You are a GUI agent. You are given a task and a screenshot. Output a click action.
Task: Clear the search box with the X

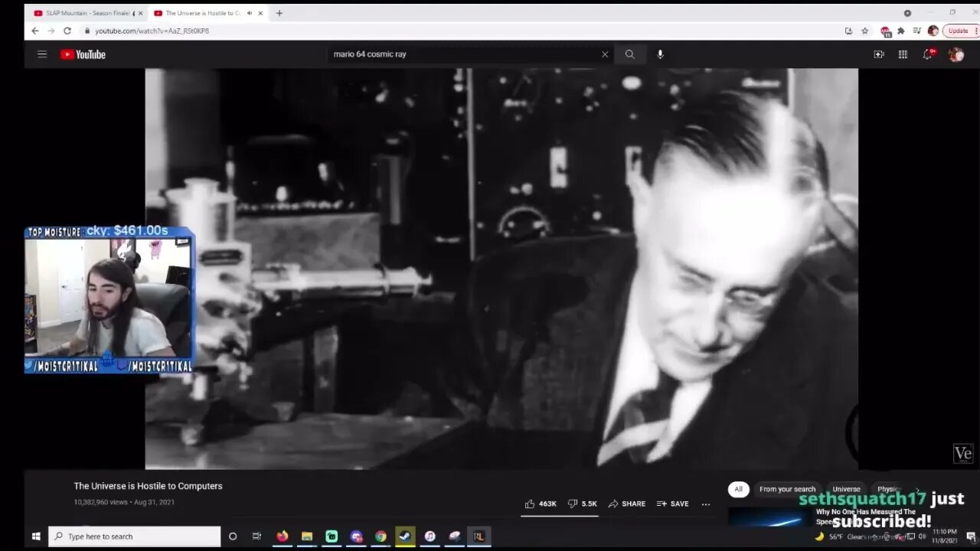pyautogui.click(x=605, y=54)
